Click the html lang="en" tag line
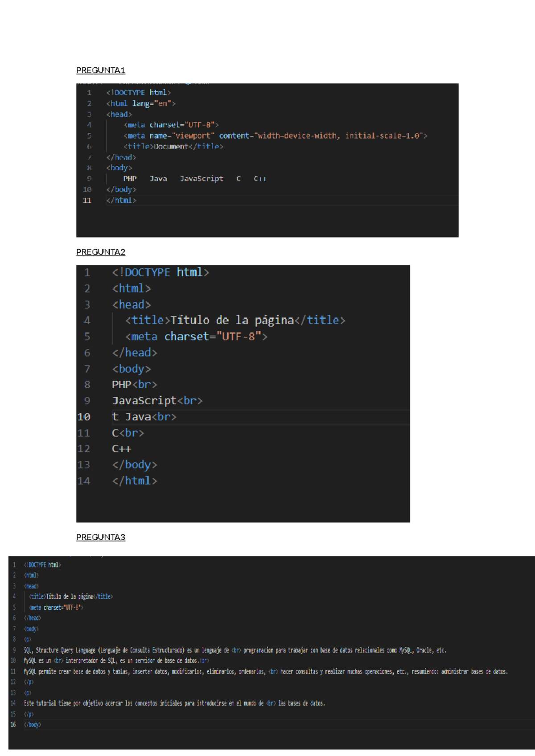 pyautogui.click(x=140, y=103)
